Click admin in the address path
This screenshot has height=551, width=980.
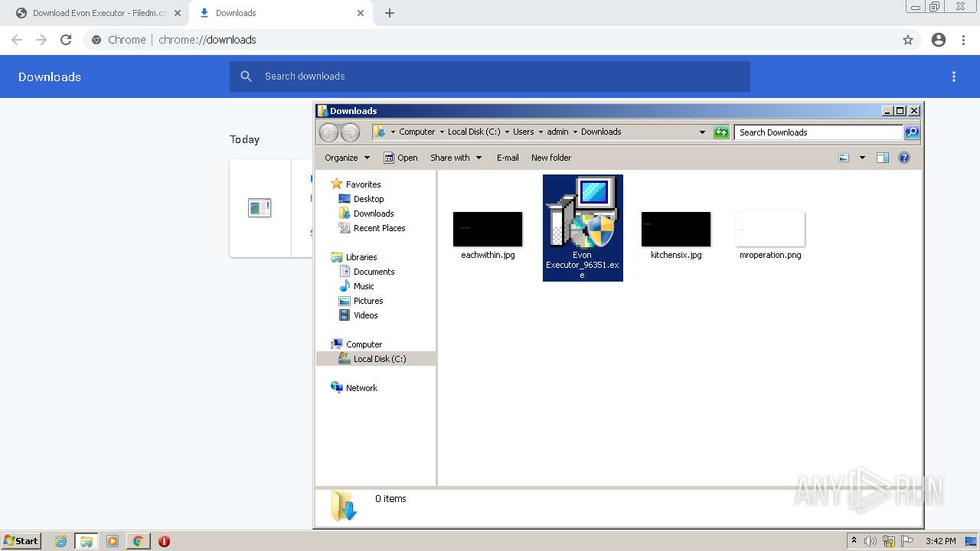tap(557, 132)
